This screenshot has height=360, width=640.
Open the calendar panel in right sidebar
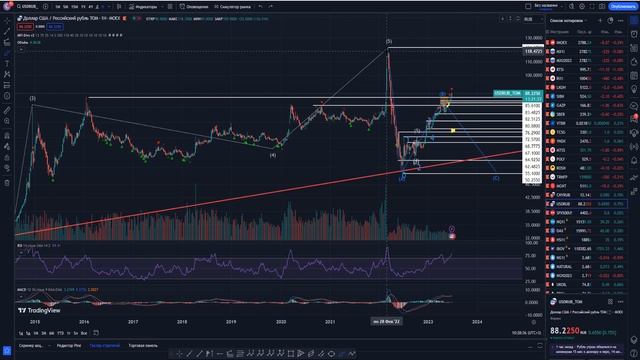coord(634,76)
